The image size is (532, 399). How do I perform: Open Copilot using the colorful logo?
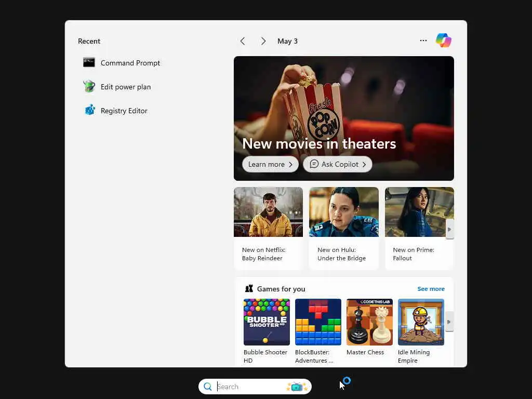click(444, 41)
